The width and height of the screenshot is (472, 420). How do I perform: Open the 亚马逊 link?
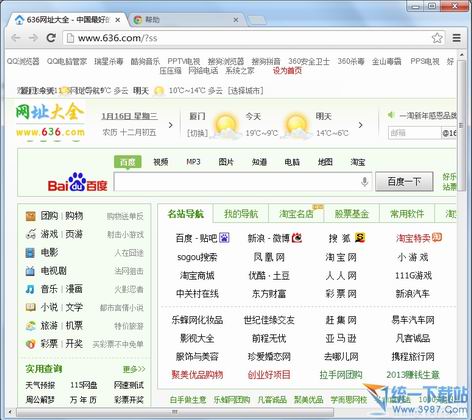[341, 339]
